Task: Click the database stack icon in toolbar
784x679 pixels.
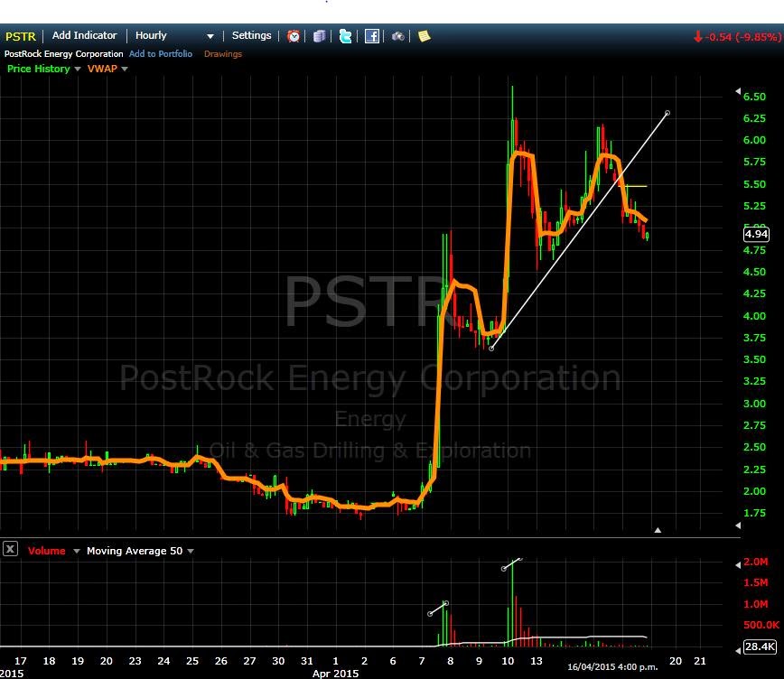Action: coord(320,36)
